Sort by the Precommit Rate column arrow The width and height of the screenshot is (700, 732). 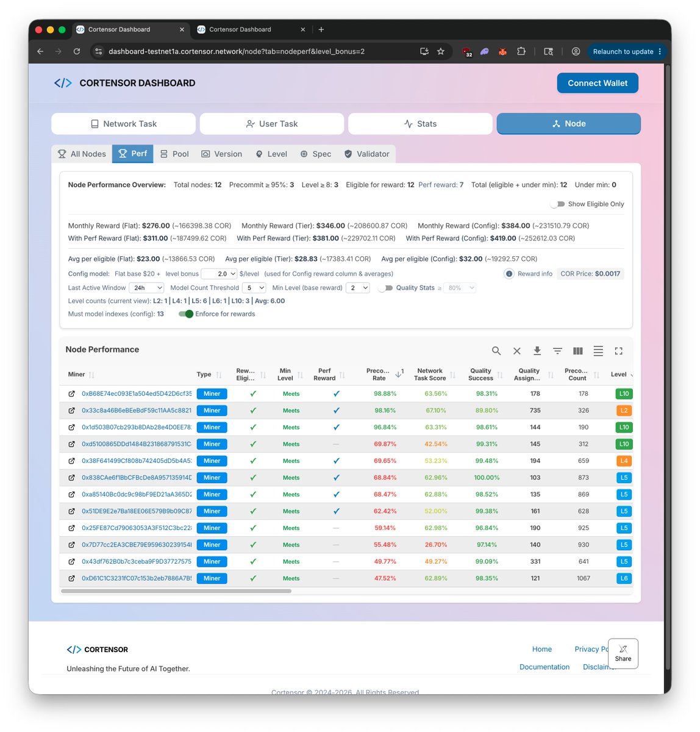tap(399, 373)
